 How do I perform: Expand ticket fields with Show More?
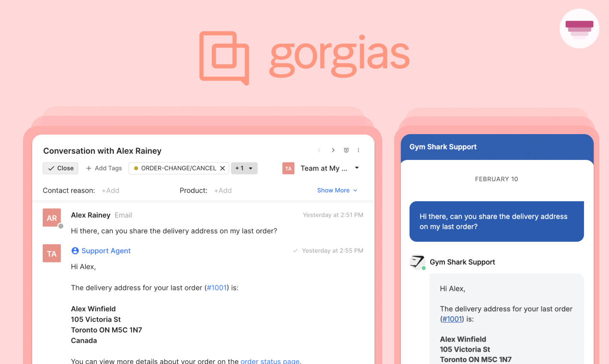(337, 190)
